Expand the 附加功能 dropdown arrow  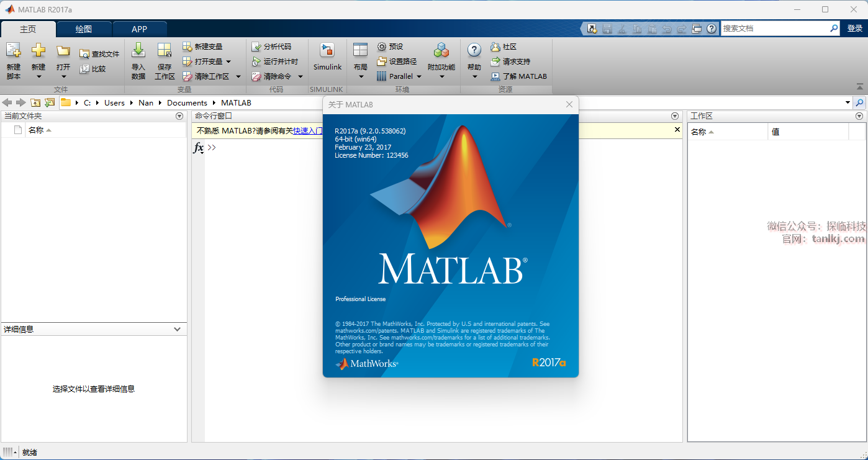(442, 77)
